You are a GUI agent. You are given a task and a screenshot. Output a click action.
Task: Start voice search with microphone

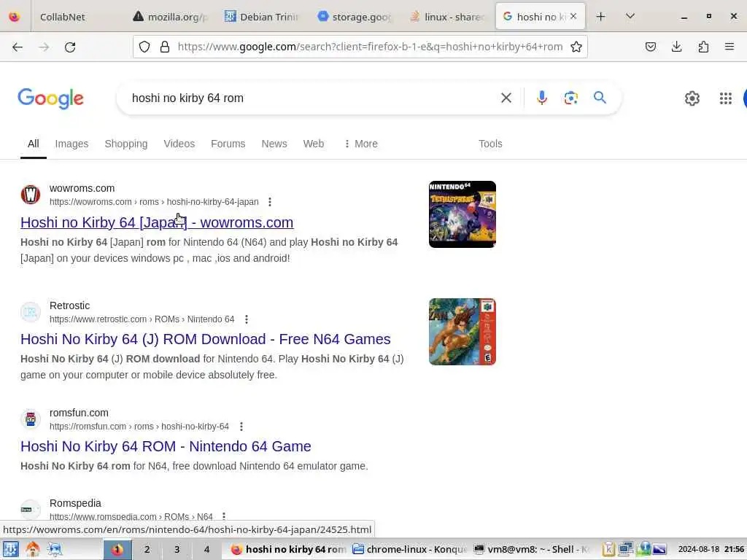(542, 98)
